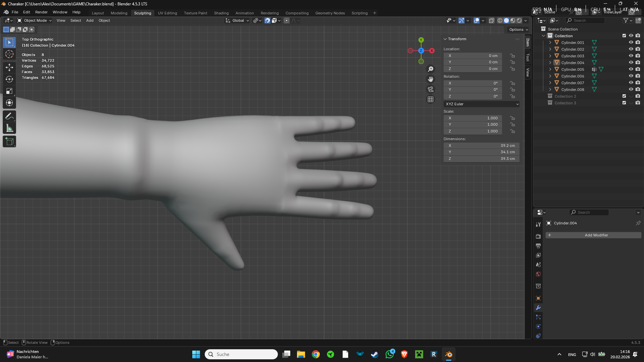The image size is (644, 362).
Task: Activate the Rotate tool
Action: click(x=9, y=79)
